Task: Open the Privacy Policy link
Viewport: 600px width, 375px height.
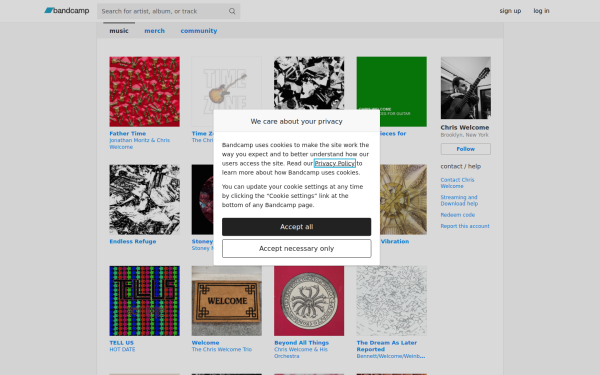Action: (335, 163)
